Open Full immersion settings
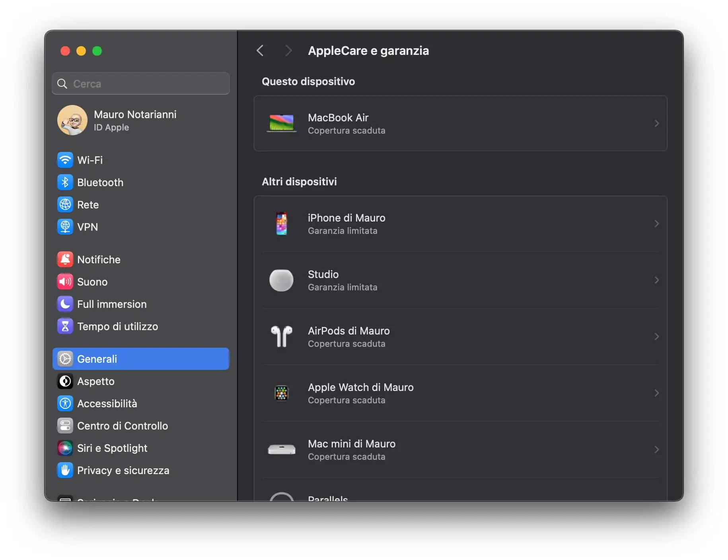This screenshot has height=560, width=728. coord(111,304)
